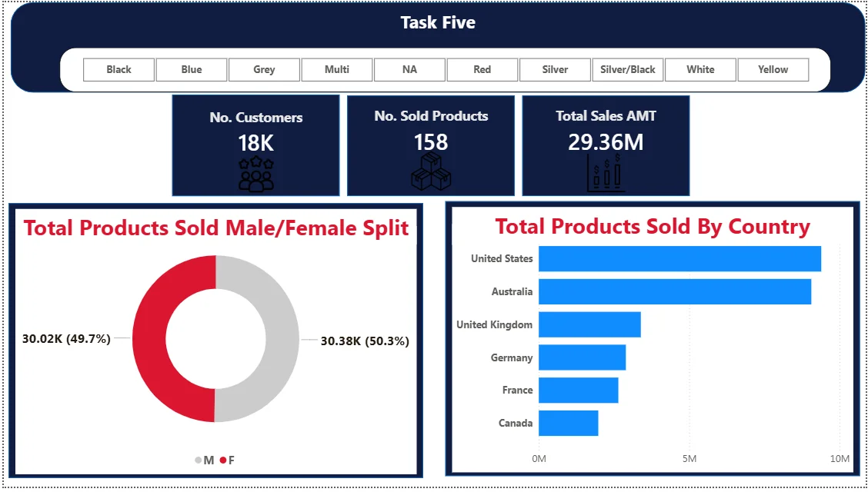Click the total sales chart icon
This screenshot has height=492, width=868.
pos(606,173)
